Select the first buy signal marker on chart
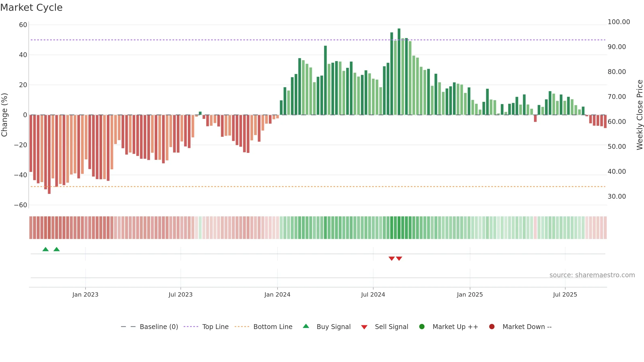 46,249
